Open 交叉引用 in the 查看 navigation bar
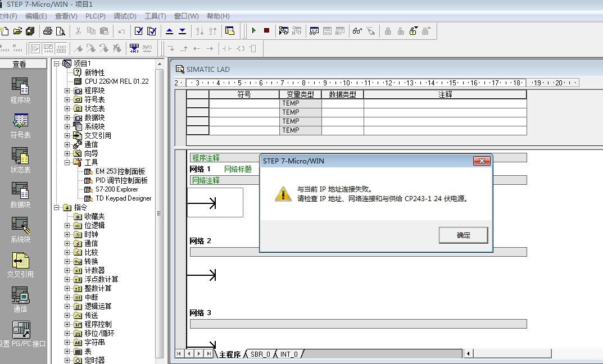This screenshot has height=364, width=603. pyautogui.click(x=20, y=265)
